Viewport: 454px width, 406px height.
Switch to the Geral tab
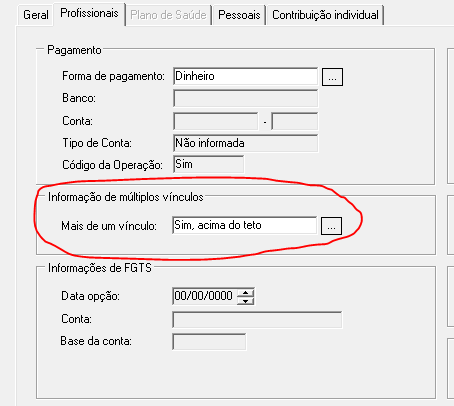36,15
